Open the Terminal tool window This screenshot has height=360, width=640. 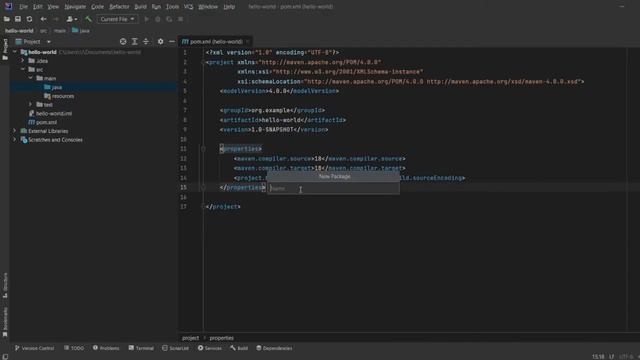coord(141,348)
